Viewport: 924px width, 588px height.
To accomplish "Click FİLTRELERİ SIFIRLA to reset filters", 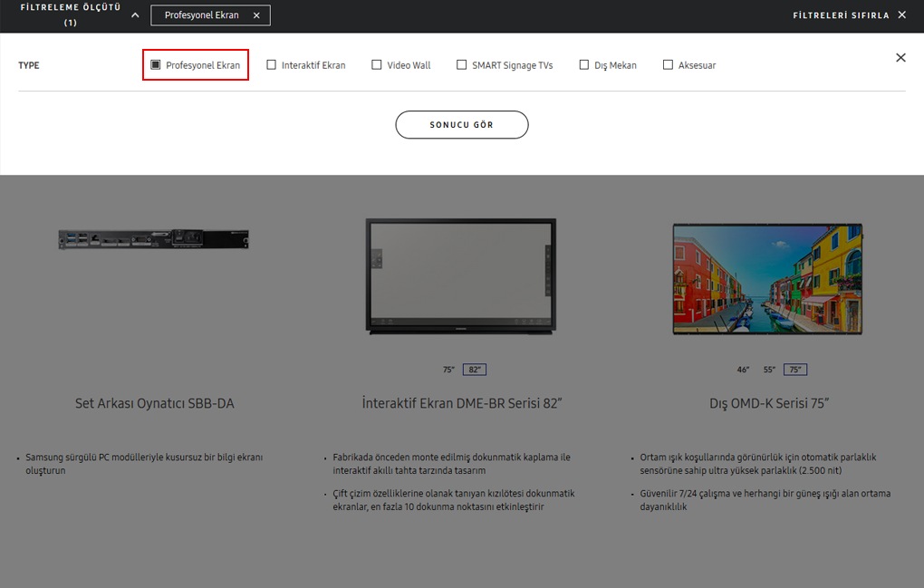I will (849, 15).
